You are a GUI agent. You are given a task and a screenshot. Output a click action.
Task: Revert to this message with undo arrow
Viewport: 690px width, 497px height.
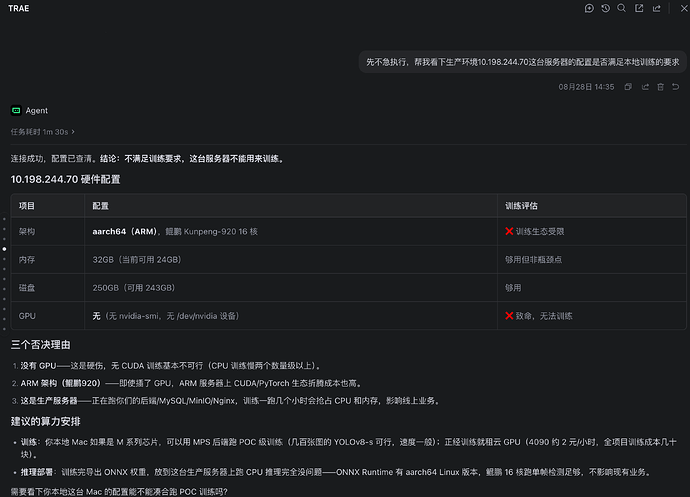click(x=675, y=87)
